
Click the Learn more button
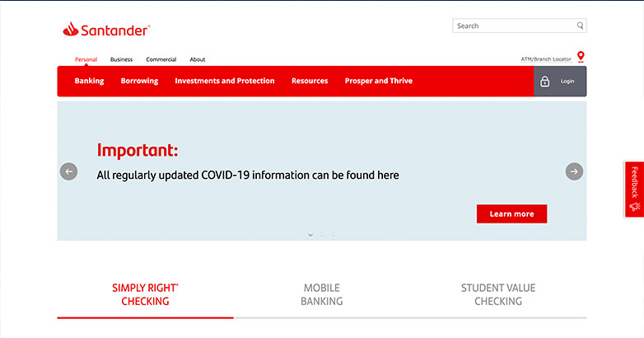pos(511,214)
